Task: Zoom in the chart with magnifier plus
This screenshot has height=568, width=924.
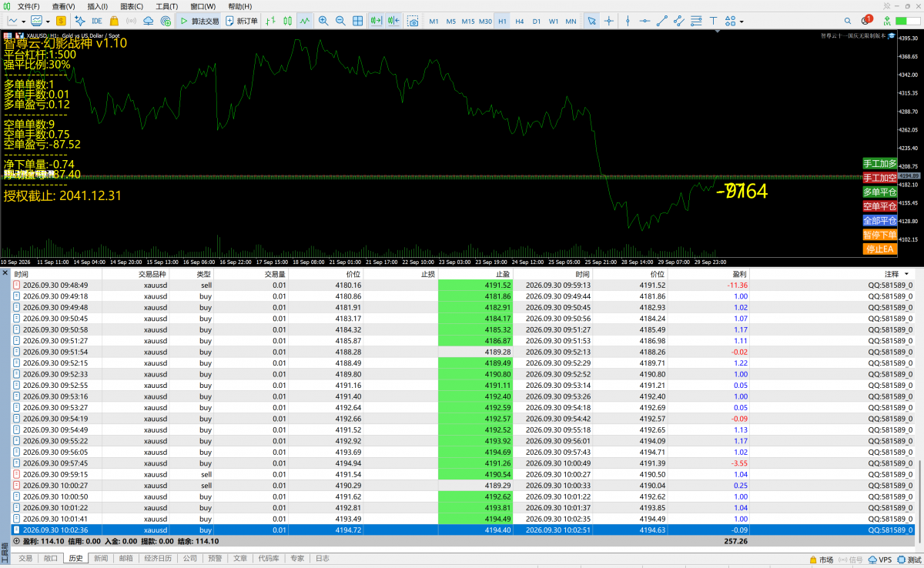Action: click(x=323, y=21)
